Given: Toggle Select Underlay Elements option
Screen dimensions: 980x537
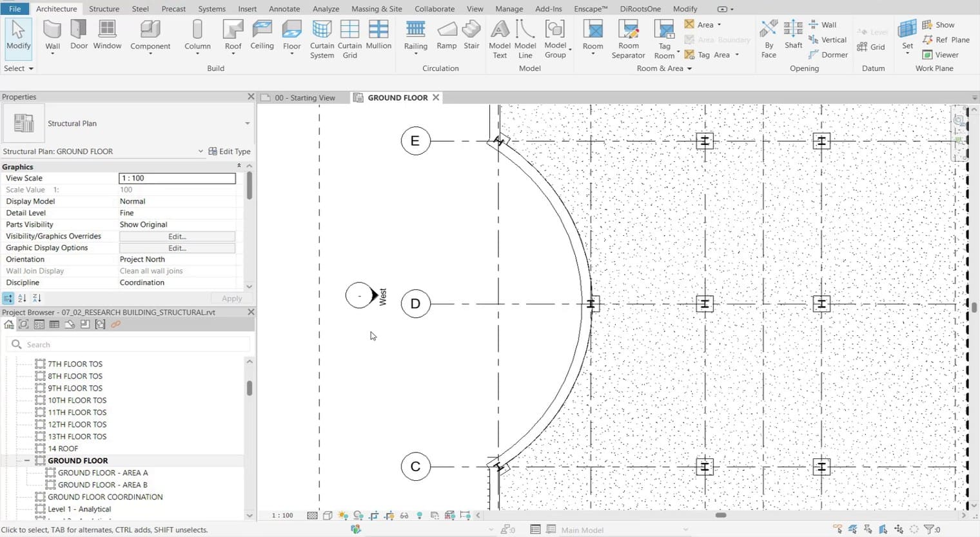Looking at the screenshot, I should pyautogui.click(x=853, y=529).
